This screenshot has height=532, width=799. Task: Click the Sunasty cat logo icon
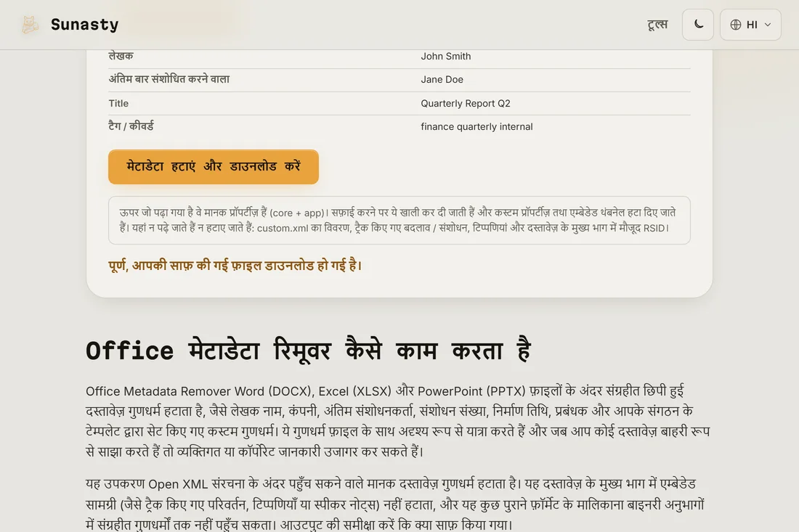[x=30, y=25]
